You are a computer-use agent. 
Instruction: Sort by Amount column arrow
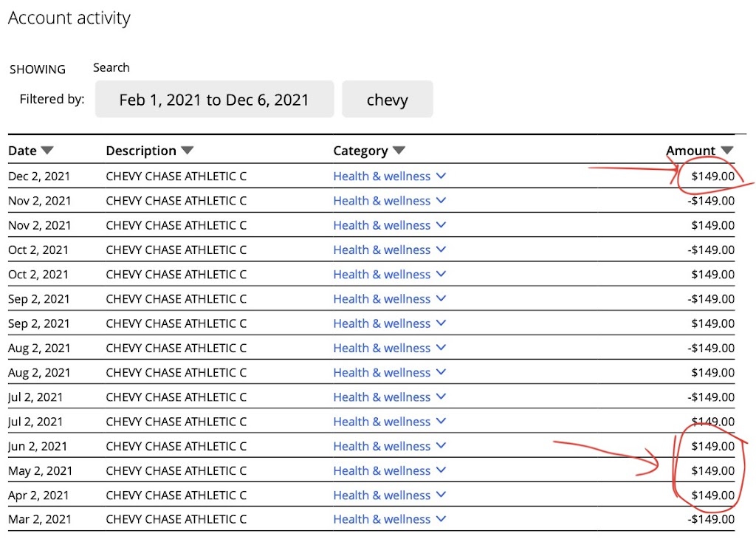[x=726, y=151]
